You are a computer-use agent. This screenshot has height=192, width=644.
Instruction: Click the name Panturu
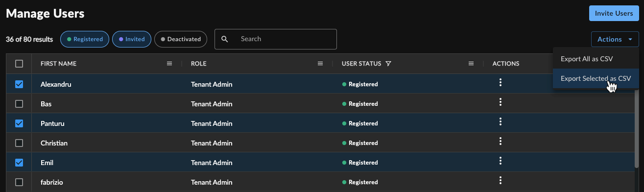click(x=52, y=123)
